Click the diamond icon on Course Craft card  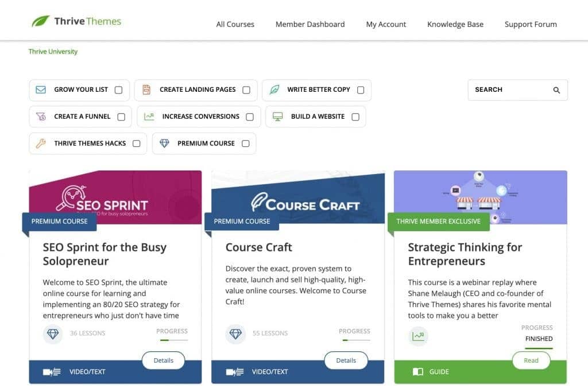(235, 333)
